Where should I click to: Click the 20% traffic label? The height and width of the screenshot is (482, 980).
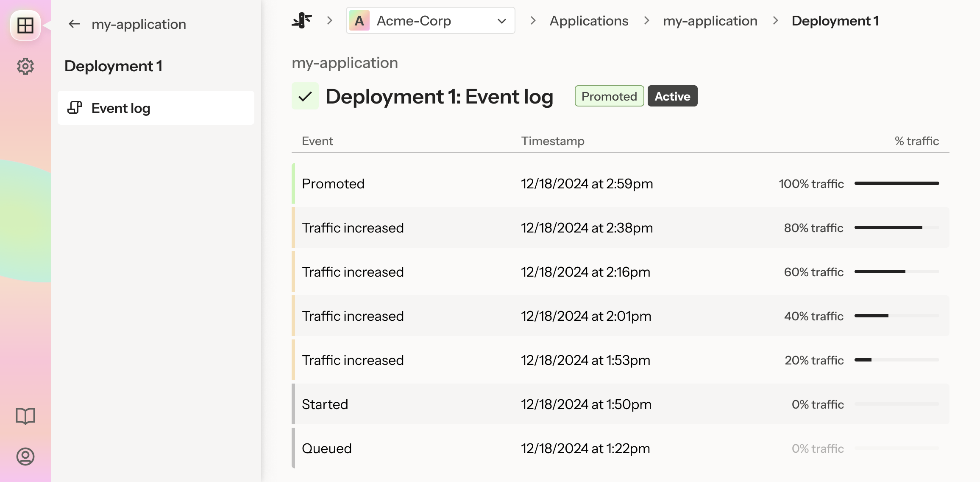[x=814, y=360]
